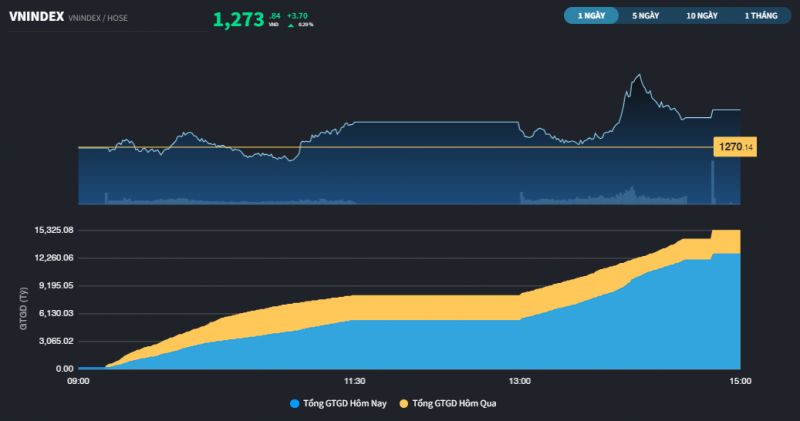Show the 1 THÁNG chart range

tap(759, 16)
